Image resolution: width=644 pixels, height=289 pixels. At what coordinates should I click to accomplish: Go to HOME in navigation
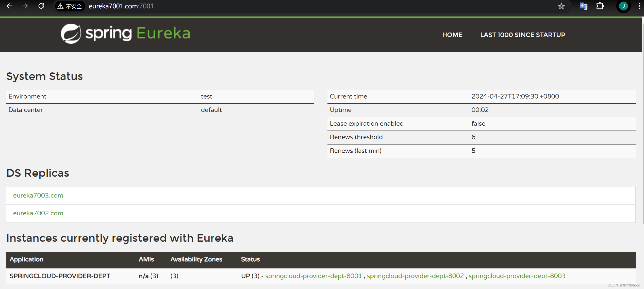pyautogui.click(x=452, y=35)
